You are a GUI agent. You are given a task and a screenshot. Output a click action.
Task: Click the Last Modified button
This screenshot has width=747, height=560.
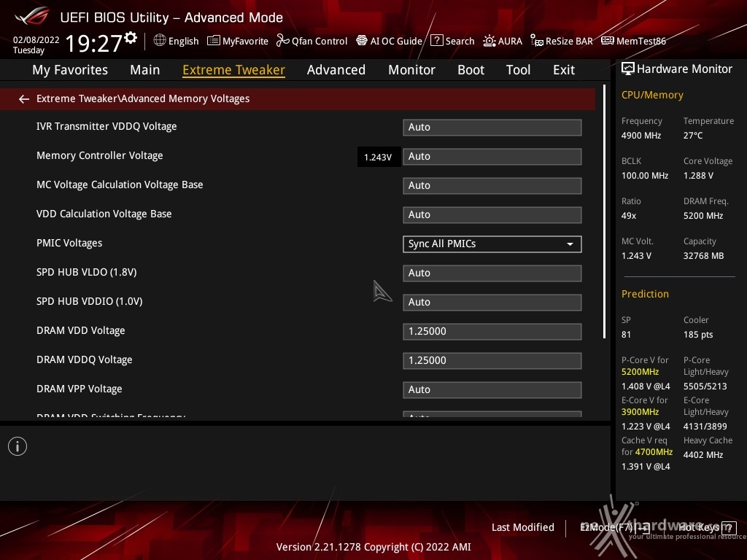(x=522, y=527)
